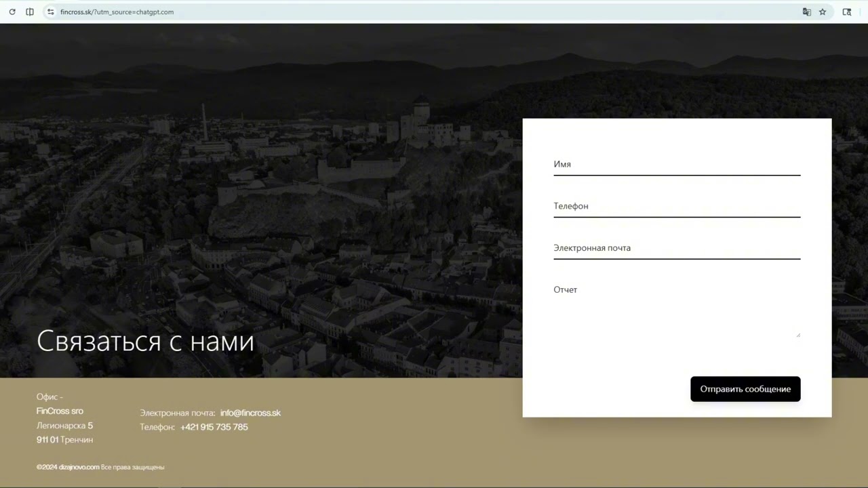Select the Связаться с нами heading

(145, 341)
